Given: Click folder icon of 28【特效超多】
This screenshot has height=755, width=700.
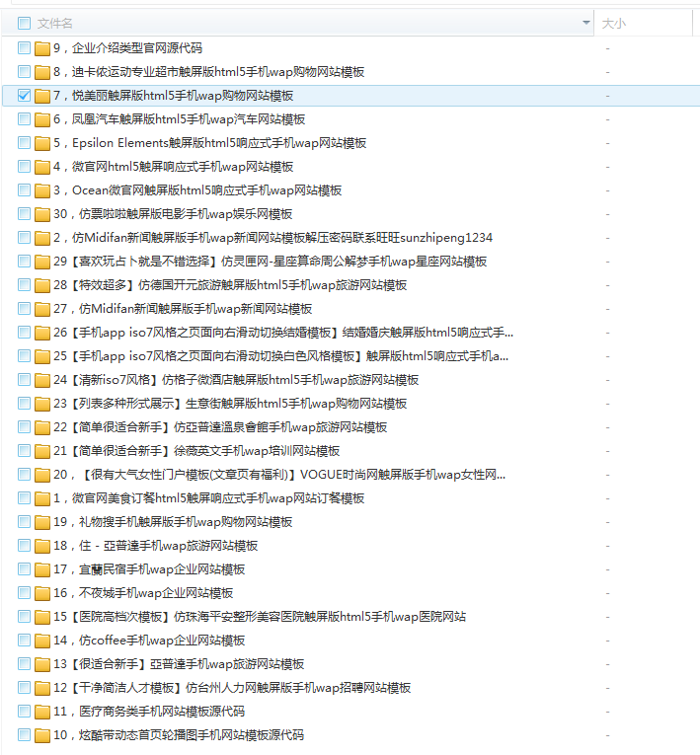Looking at the screenshot, I should coord(42,285).
